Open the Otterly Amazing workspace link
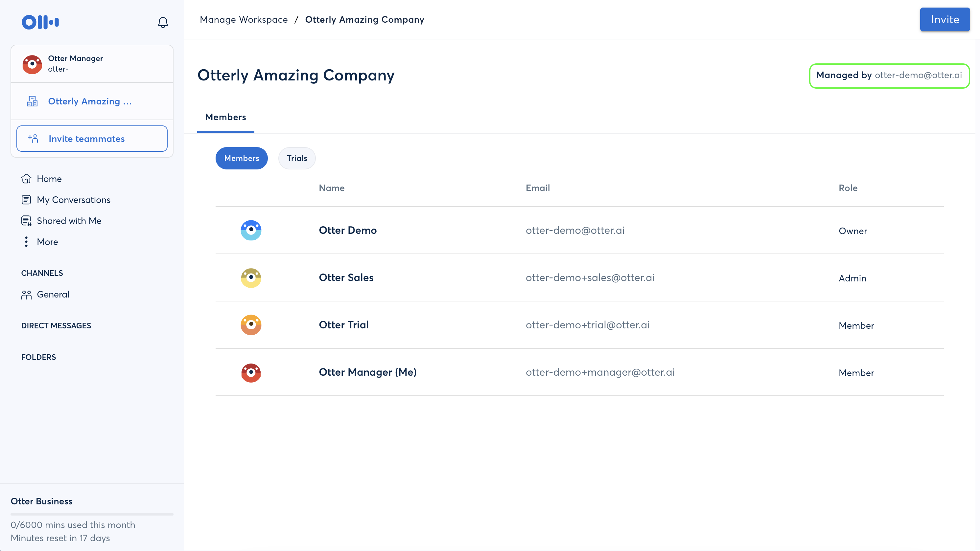Image resolution: width=980 pixels, height=551 pixels. [x=90, y=101]
